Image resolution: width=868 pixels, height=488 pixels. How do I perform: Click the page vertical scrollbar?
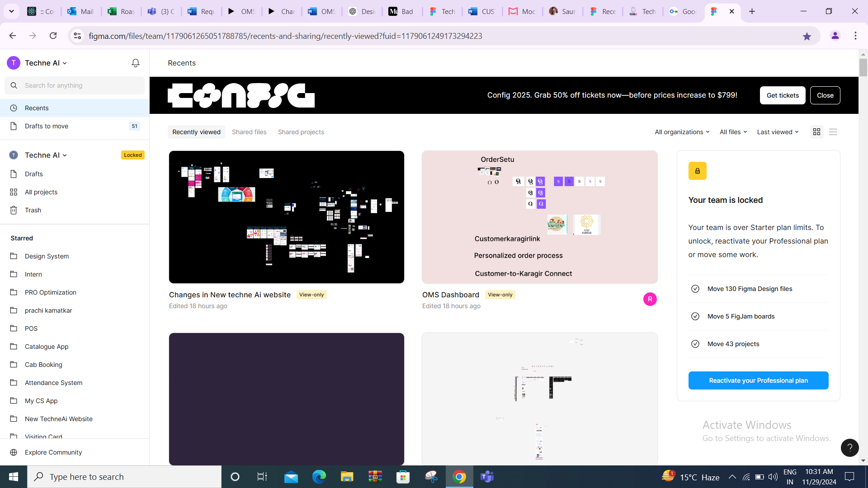click(x=863, y=68)
